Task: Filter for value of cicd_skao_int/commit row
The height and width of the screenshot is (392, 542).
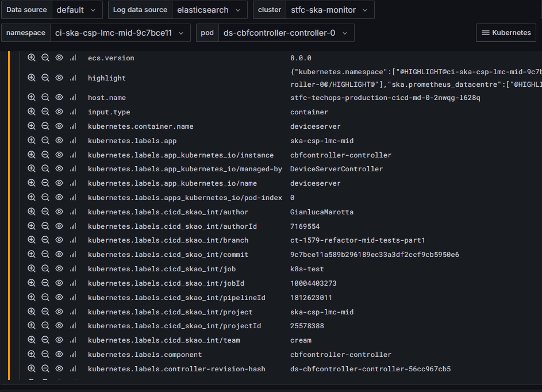Action: tap(32, 254)
